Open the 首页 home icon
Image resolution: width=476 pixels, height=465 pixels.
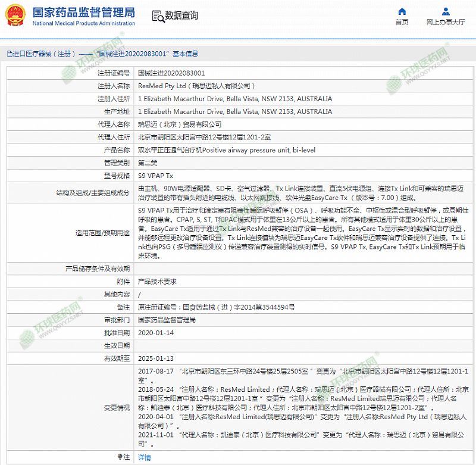[402, 11]
